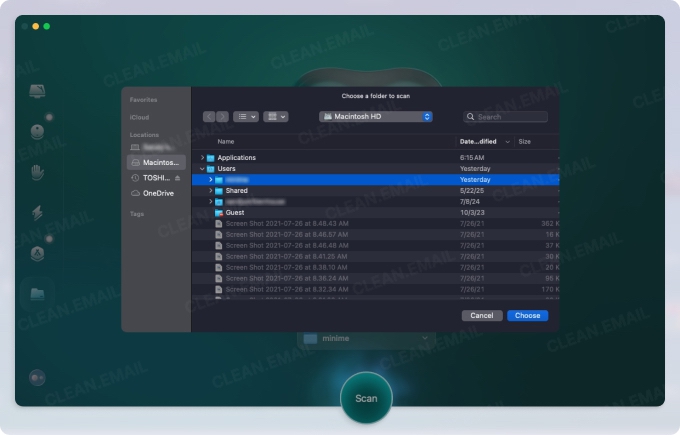Click the 5/22/25 date for Shared

pyautogui.click(x=472, y=190)
